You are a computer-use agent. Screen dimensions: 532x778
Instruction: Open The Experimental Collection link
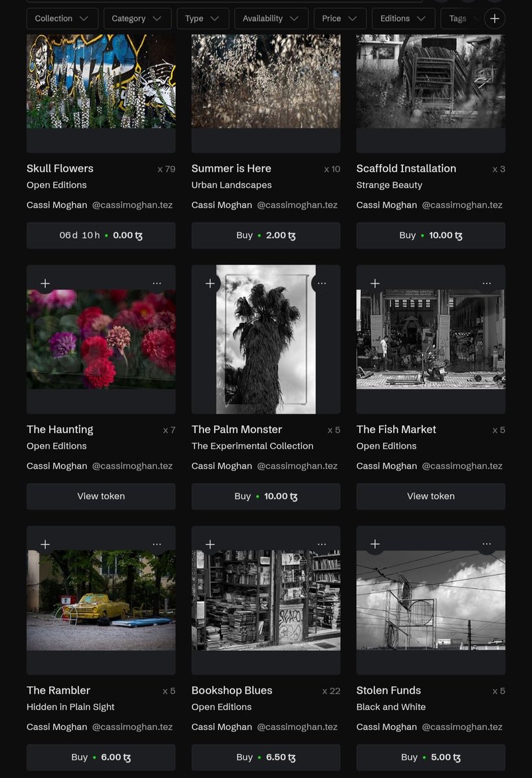click(253, 446)
